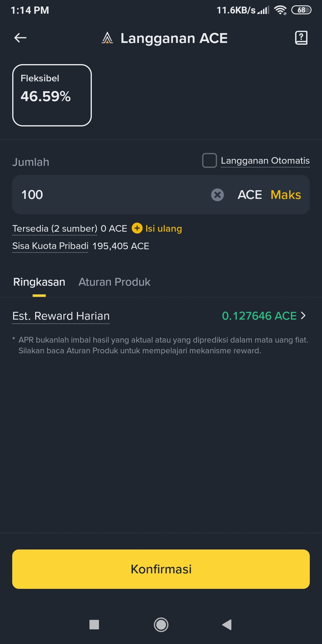Viewport: 322px width, 644px height.
Task: Clear the amount with the X icon
Action: (x=218, y=195)
